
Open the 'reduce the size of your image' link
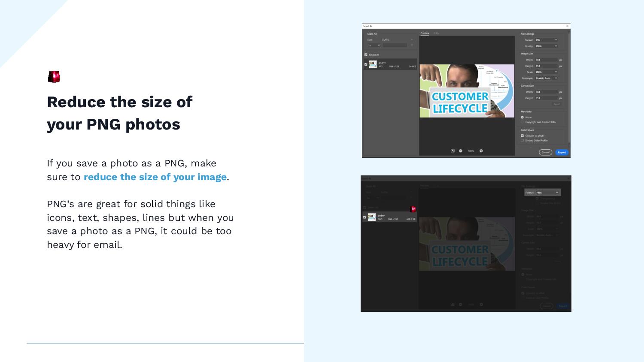tap(155, 177)
